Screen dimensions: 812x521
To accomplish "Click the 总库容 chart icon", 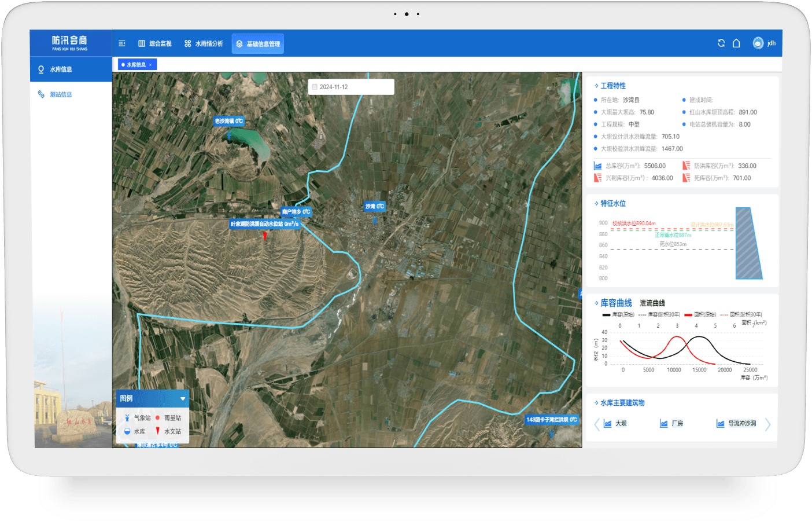I will pyautogui.click(x=598, y=166).
